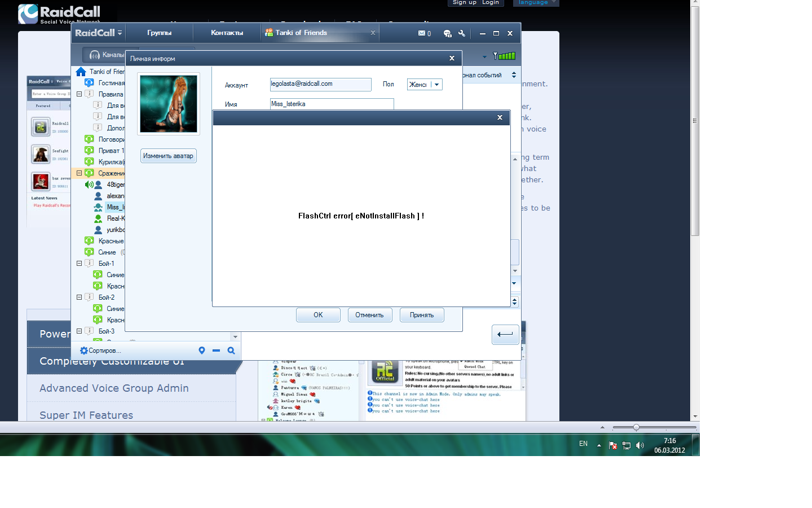Click the Изменить аватар button
Image resolution: width=812 pixels, height=508 pixels.
(x=168, y=156)
